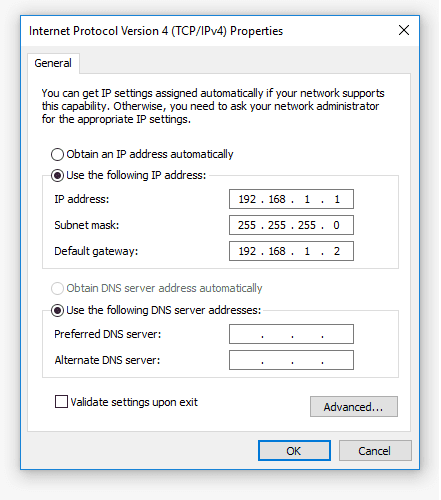Switch to the General tab
The width and height of the screenshot is (441, 500).
point(53,63)
